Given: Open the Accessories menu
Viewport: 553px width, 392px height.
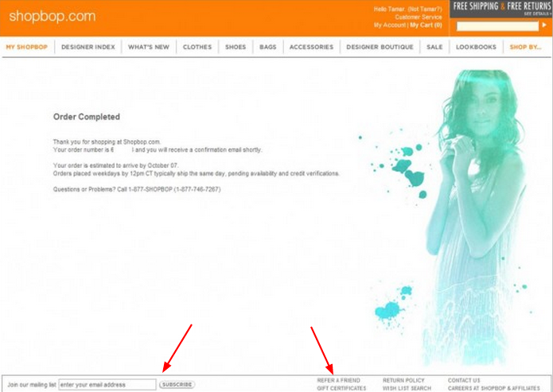Looking at the screenshot, I should coord(311,47).
